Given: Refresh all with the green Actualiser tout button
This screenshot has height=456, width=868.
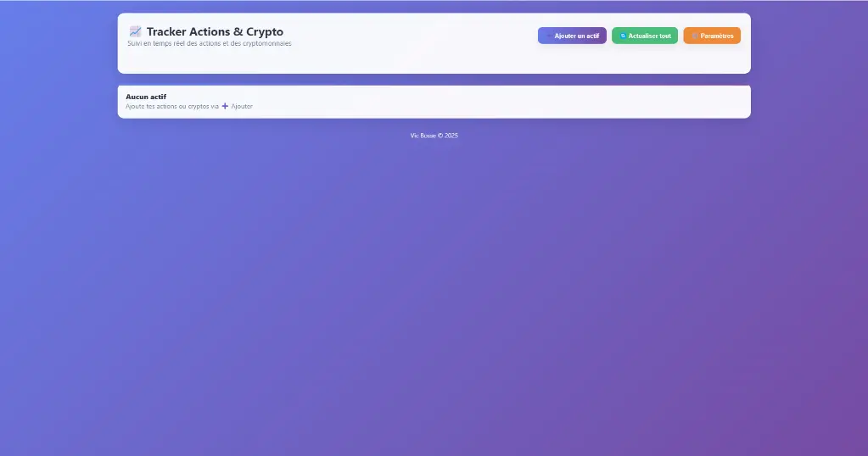Looking at the screenshot, I should 644,36.
